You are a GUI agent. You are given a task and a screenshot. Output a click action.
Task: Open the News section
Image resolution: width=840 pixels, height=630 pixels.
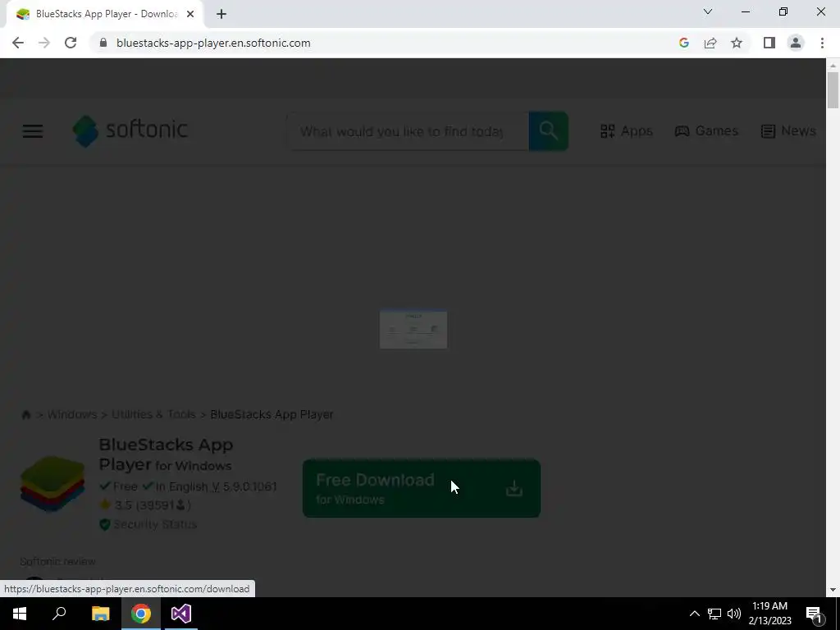pos(788,130)
